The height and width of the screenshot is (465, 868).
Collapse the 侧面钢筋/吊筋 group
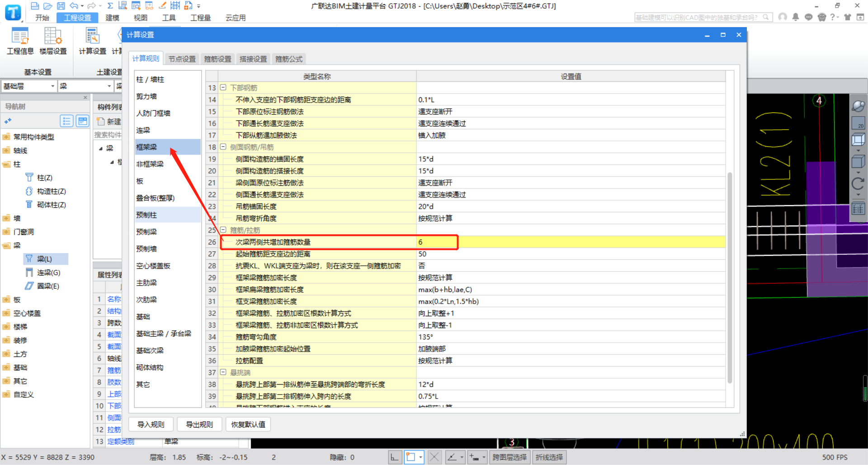point(223,147)
